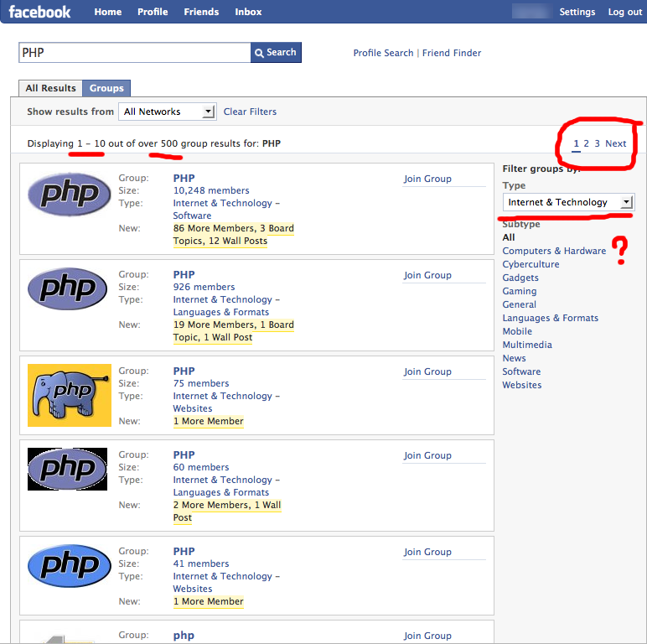Filter by Languages & Formats subtype in sidebar
This screenshot has width=647, height=644.
(551, 318)
